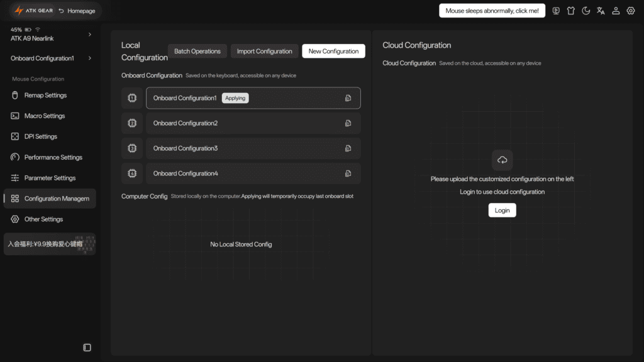The height and width of the screenshot is (362, 644).
Task: Click the chip icon for slot 4
Action: tap(132, 173)
